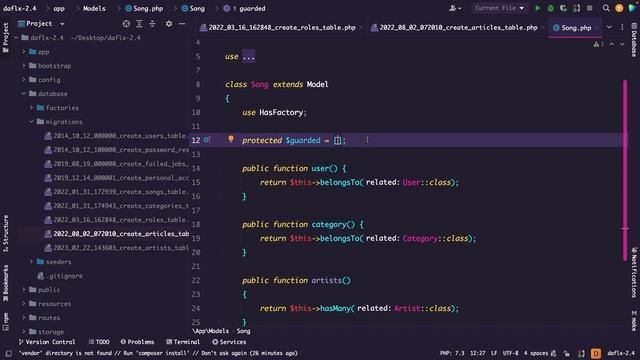Screen dimensions: 640x360
Task: Expand the factories folder
Action: click(31, 108)
